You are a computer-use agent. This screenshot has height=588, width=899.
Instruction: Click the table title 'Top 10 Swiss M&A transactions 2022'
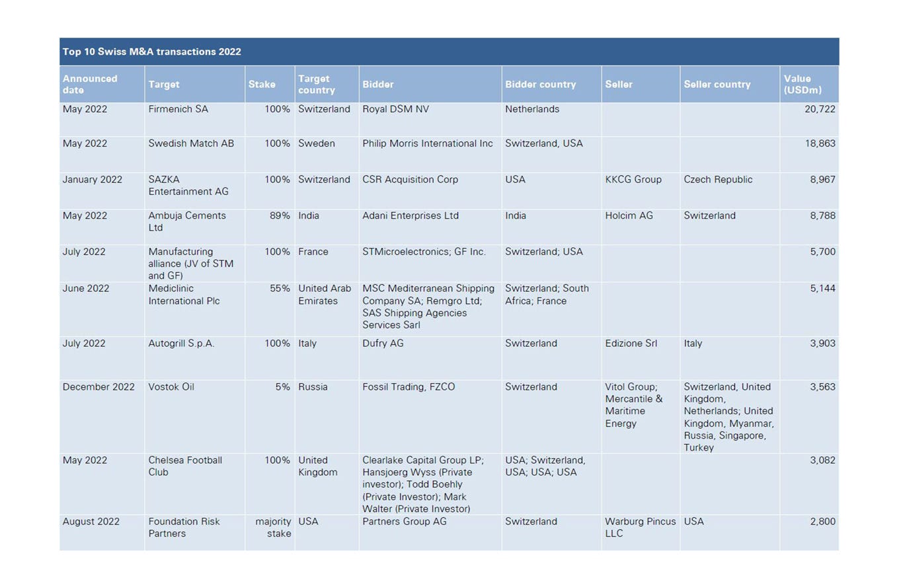click(x=151, y=52)
